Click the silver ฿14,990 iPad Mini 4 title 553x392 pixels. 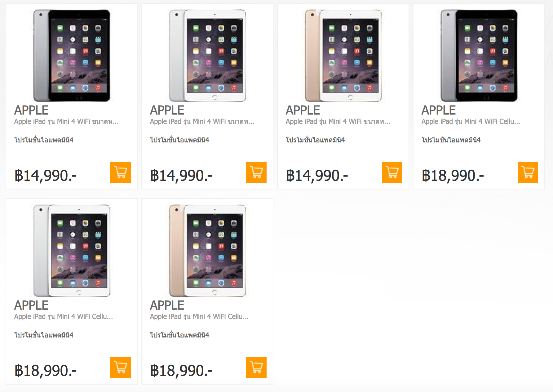pyautogui.click(x=202, y=122)
